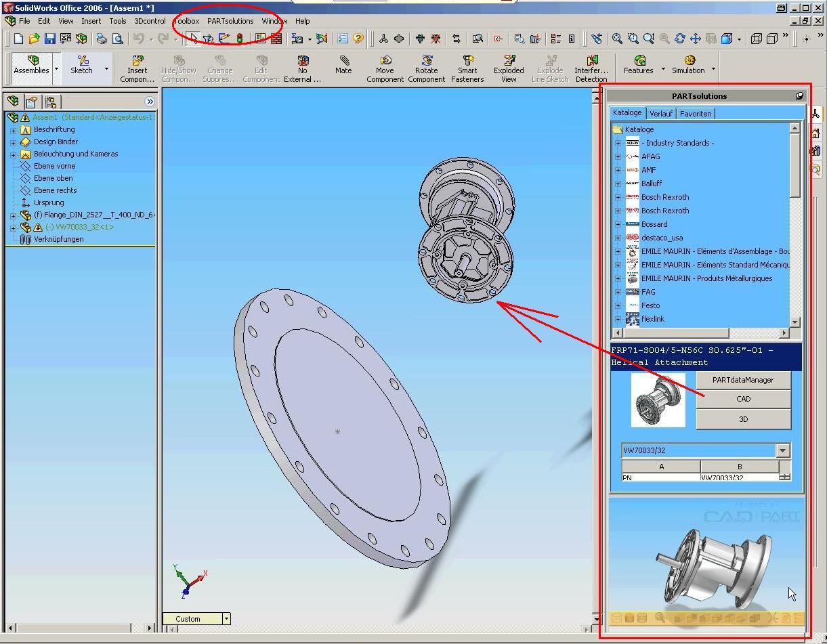Expand Industry Standards catalog

(618, 143)
